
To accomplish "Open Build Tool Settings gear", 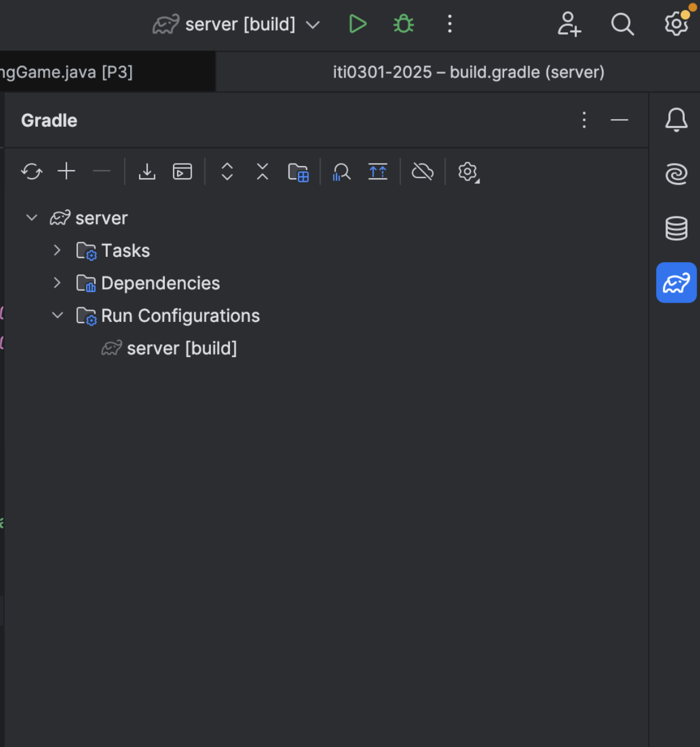I will [468, 172].
